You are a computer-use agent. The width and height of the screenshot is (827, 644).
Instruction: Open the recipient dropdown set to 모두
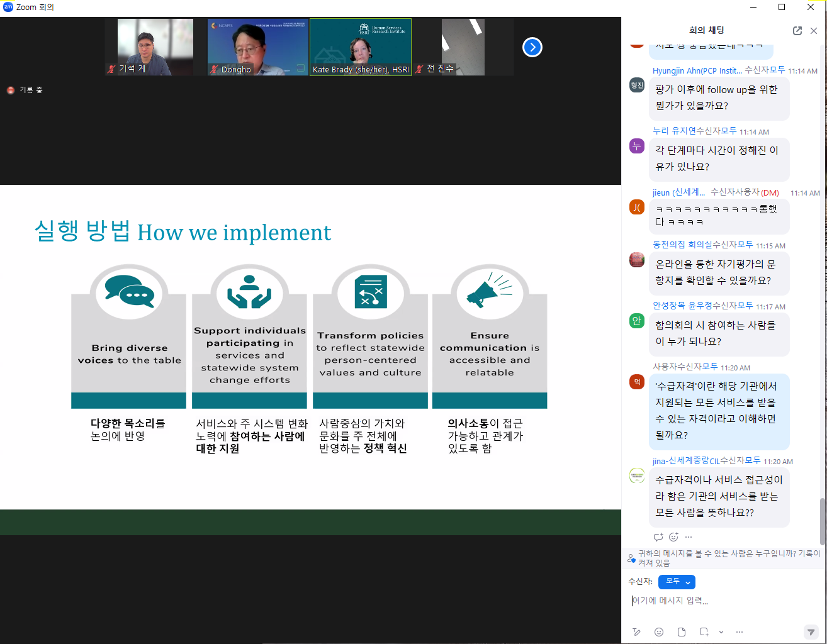[x=677, y=582]
